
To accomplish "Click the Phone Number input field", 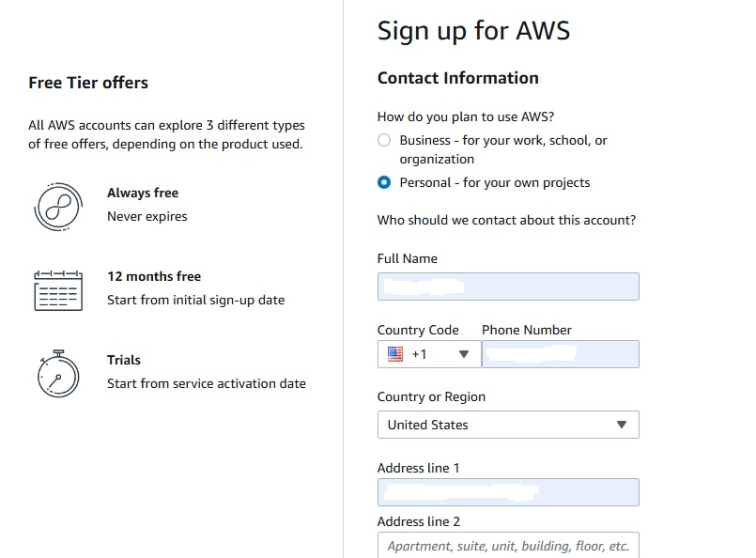I will pos(561,354).
